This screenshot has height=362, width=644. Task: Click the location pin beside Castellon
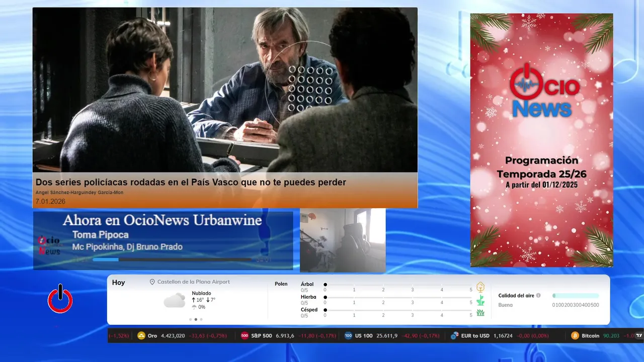[152, 282]
